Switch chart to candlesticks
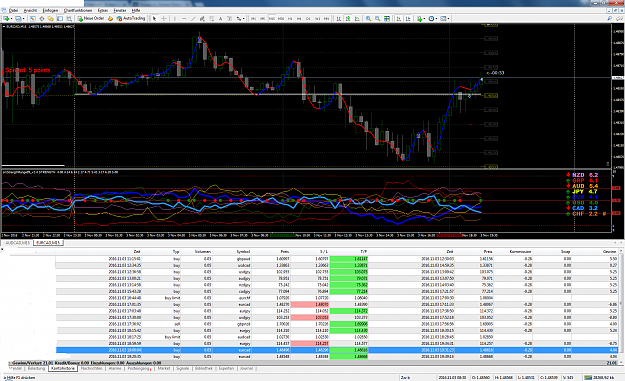Screen dimensions: 625x381 [348, 18]
